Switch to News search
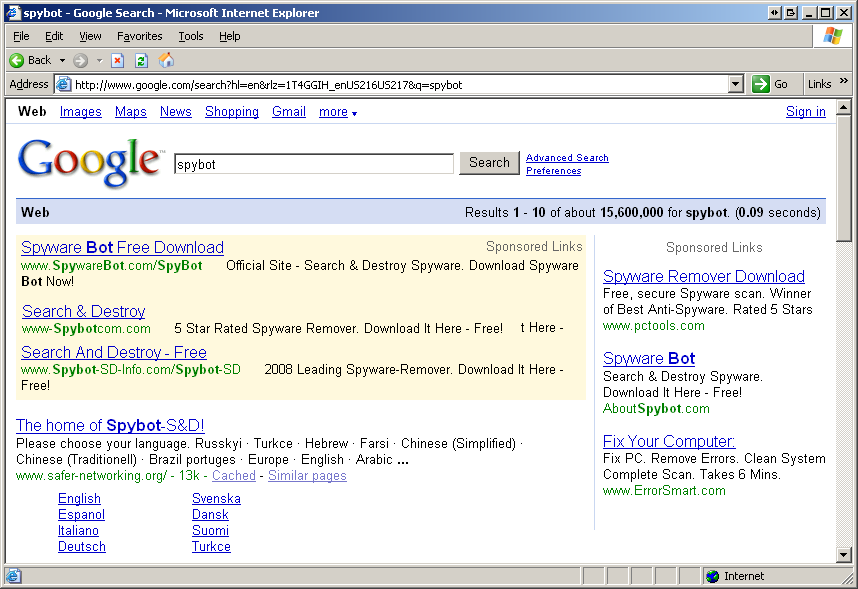The image size is (858, 589). (176, 112)
